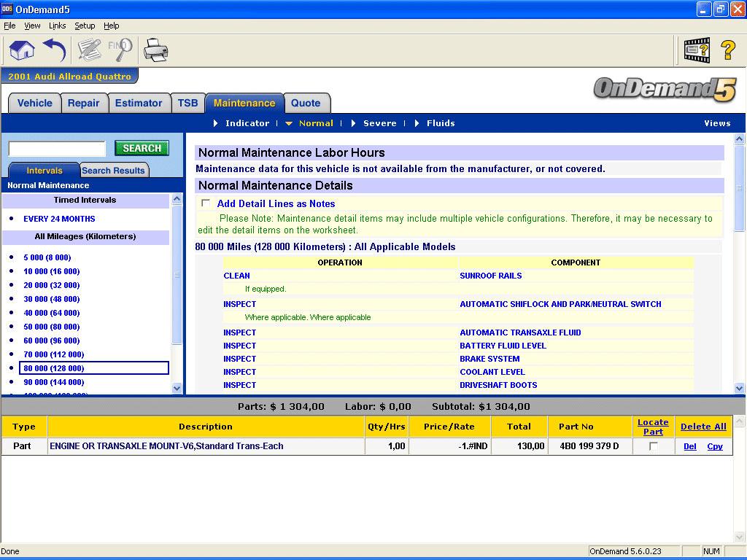
Task: Open the Search Results tab
Action: click(113, 171)
